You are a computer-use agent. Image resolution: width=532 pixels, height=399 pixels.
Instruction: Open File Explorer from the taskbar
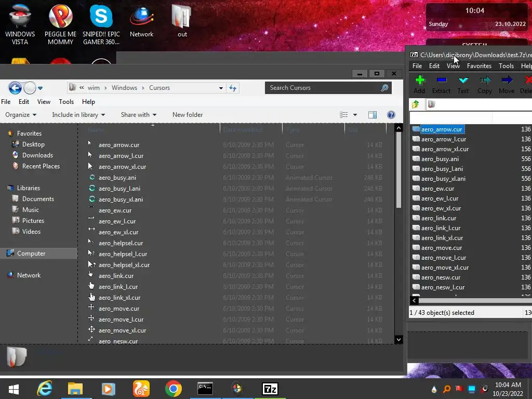(75, 389)
